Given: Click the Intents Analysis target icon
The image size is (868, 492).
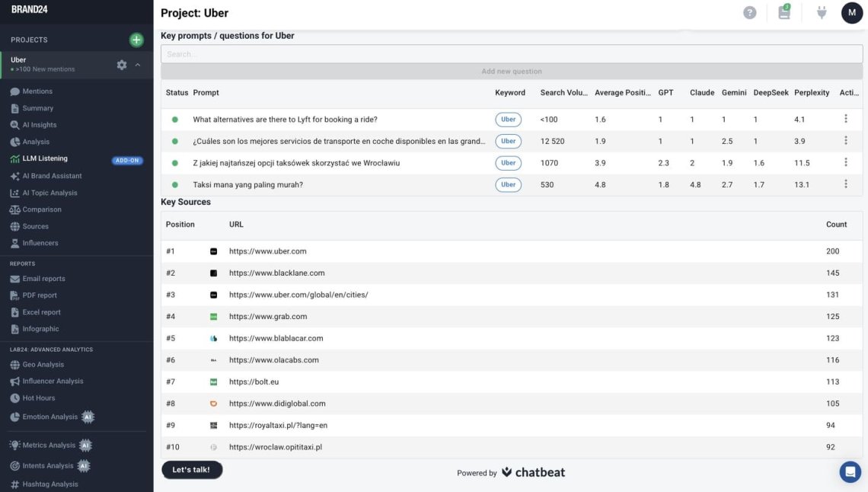Looking at the screenshot, I should click(x=15, y=466).
